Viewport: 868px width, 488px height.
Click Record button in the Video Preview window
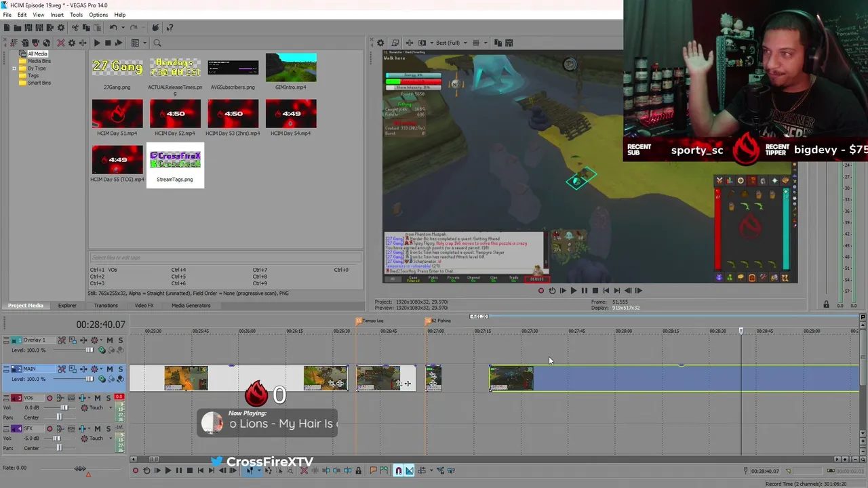pos(540,291)
